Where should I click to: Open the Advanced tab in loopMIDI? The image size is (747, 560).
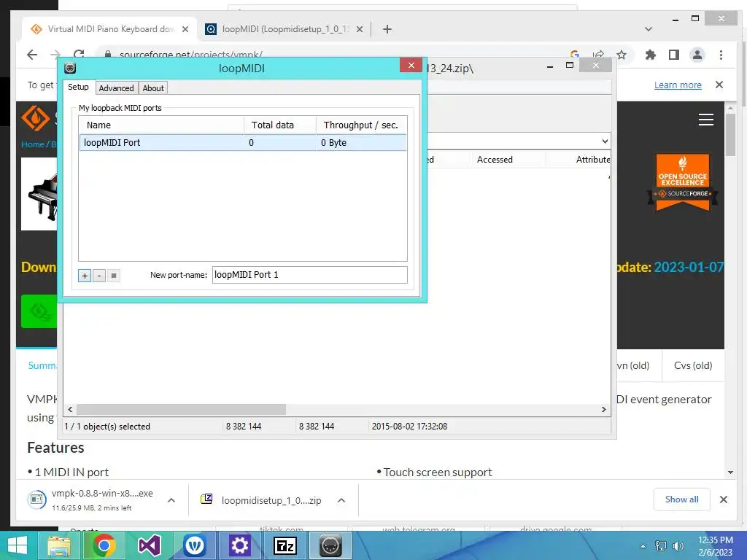[116, 88]
